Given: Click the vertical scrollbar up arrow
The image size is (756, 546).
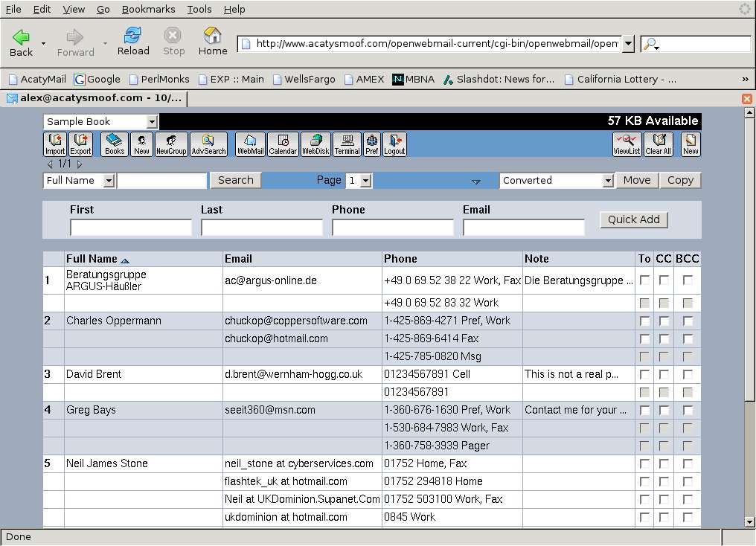Looking at the screenshot, I should tap(749, 113).
